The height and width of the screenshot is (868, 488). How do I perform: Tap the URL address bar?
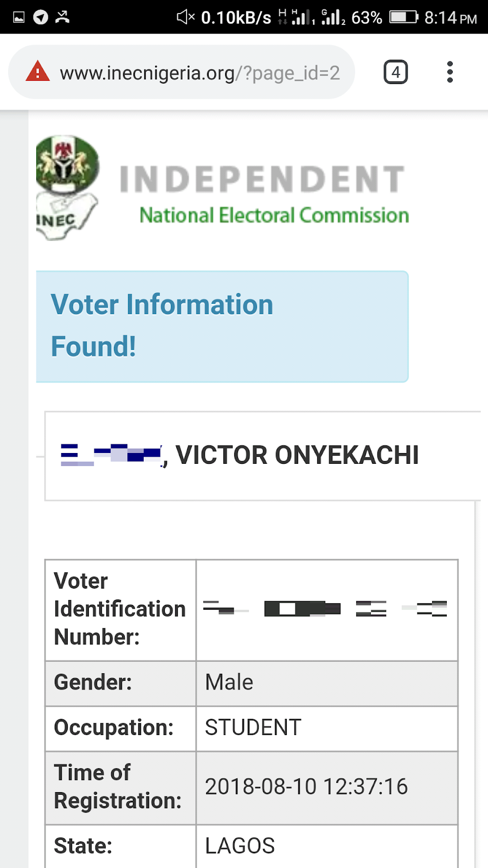click(x=200, y=73)
